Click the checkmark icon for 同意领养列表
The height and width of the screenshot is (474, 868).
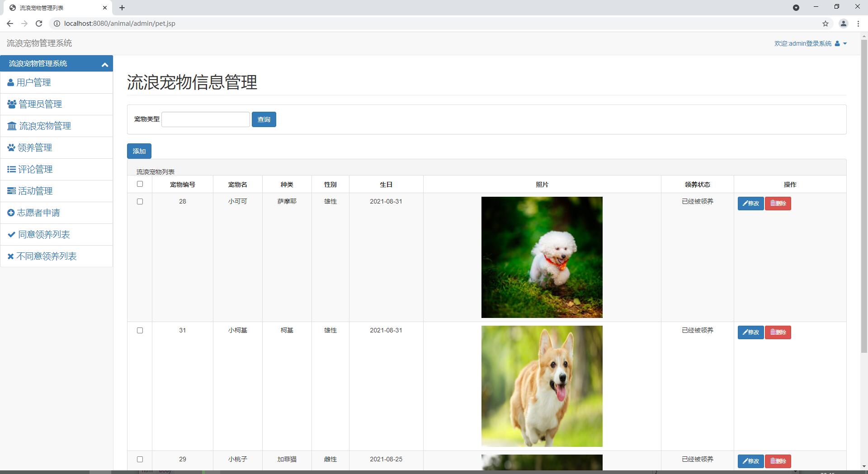(x=11, y=234)
